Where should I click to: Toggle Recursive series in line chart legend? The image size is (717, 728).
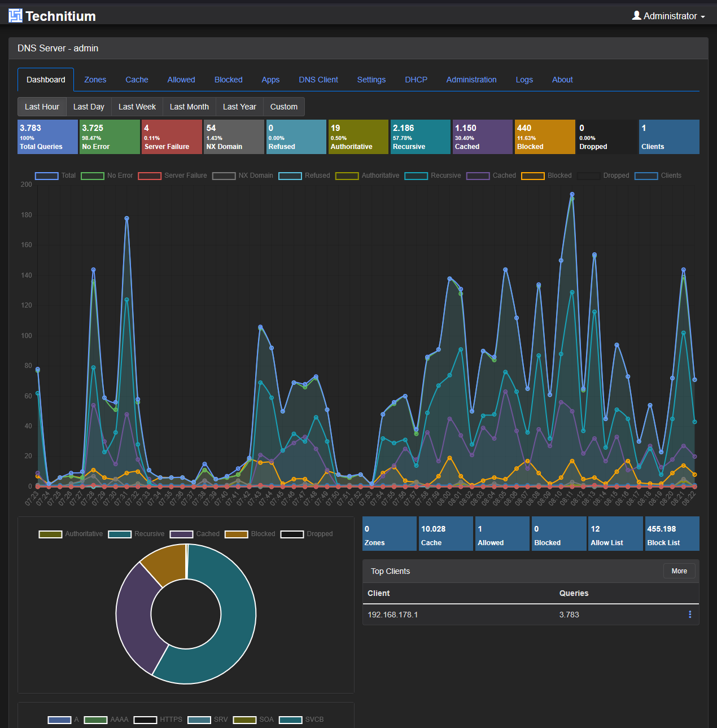(432, 176)
